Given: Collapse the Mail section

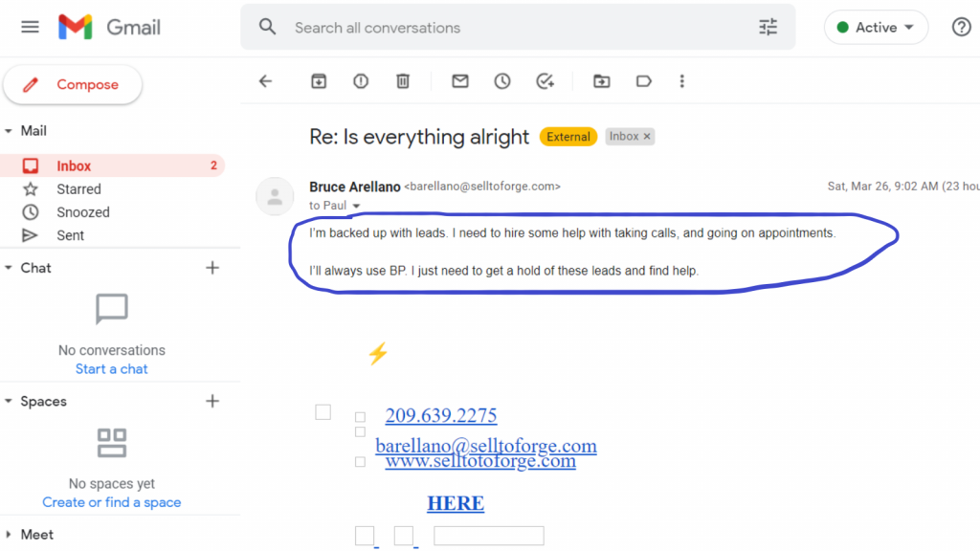Looking at the screenshot, I should pyautogui.click(x=8, y=131).
